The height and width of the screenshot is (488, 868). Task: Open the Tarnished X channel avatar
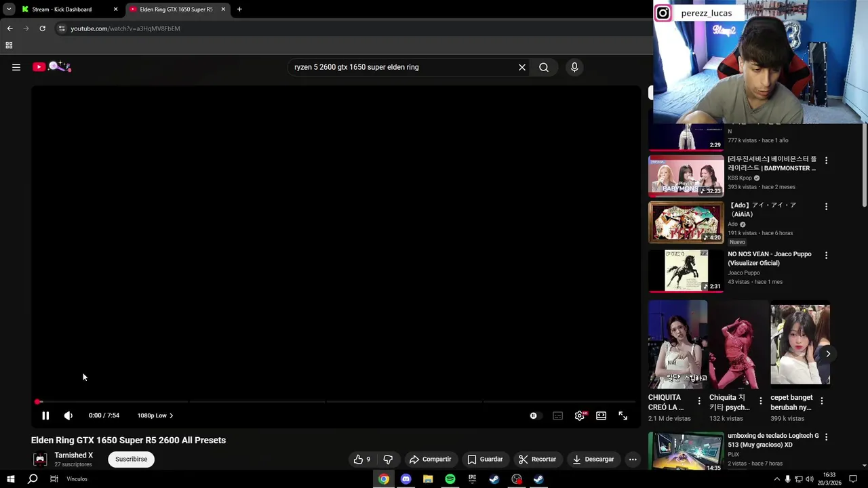pos(40,459)
